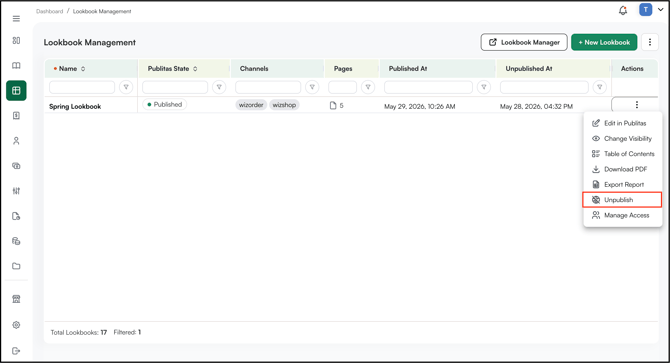Viewport: 670px width, 363px height.
Task: Open the stacked documents icon in the sidebar
Action: [x=16, y=241]
